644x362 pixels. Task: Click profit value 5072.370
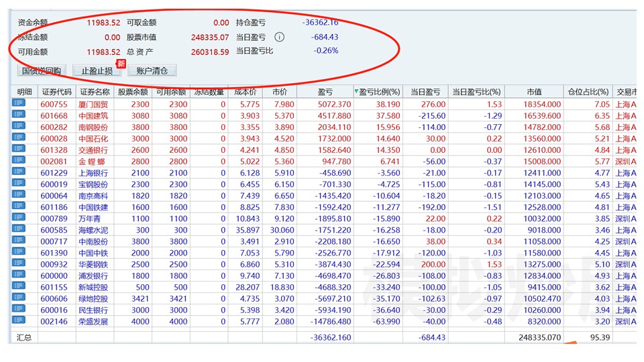coord(334,105)
